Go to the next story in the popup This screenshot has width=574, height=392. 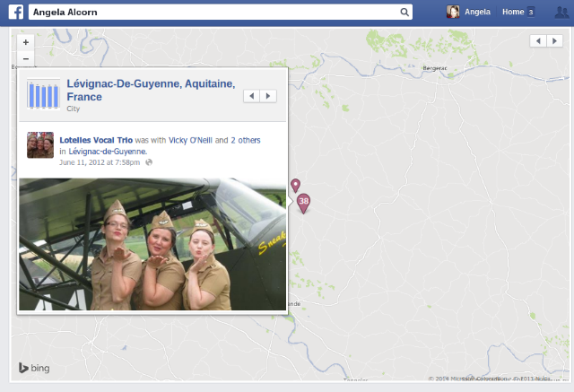coord(268,96)
